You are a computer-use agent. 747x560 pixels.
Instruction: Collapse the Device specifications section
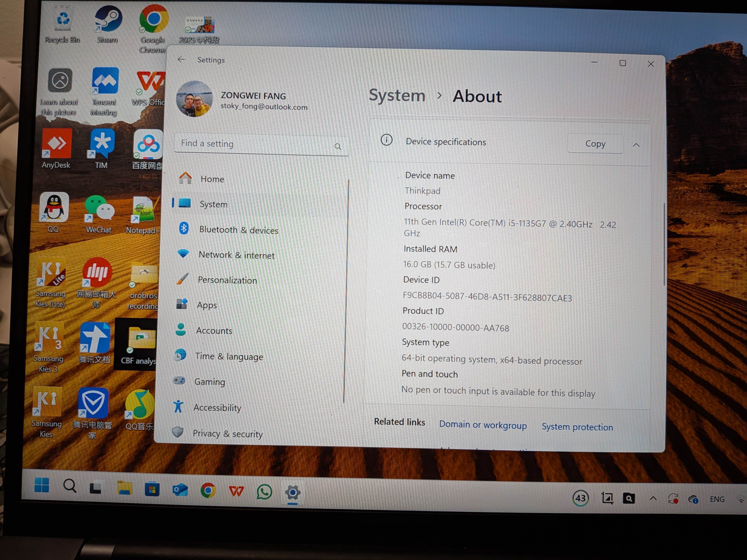pos(636,145)
